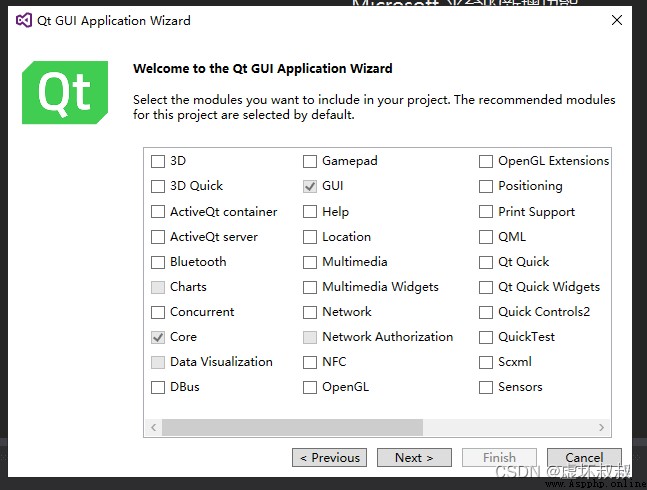Click the right arrow of module list scrollbar
This screenshot has width=647, height=490.
click(601, 427)
